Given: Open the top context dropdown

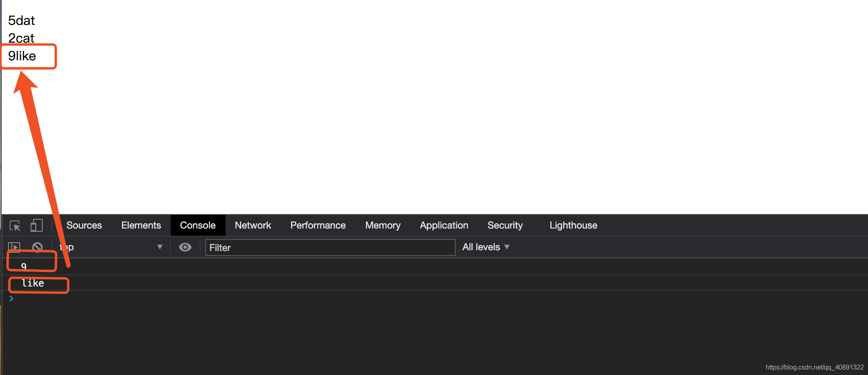Looking at the screenshot, I should 111,247.
